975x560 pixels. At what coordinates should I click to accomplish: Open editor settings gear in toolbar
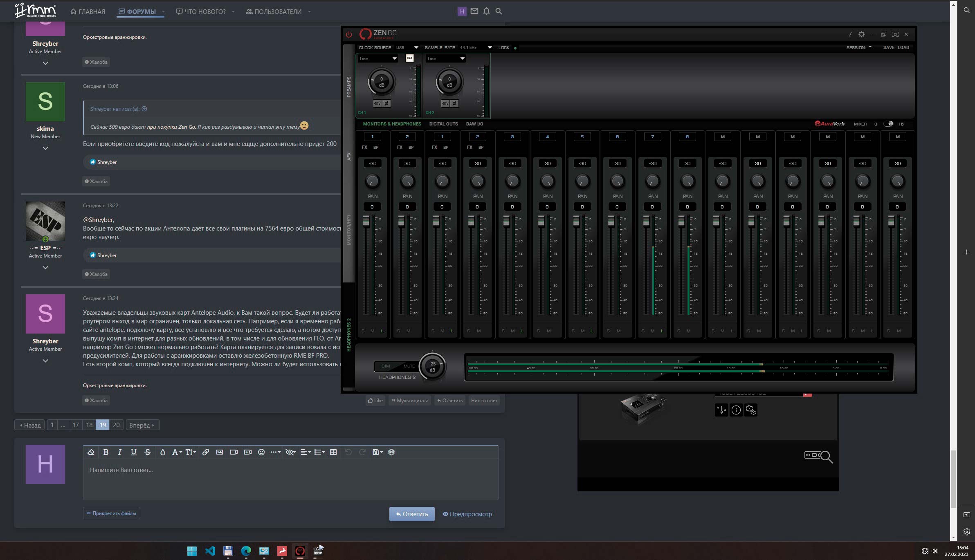pyautogui.click(x=391, y=452)
